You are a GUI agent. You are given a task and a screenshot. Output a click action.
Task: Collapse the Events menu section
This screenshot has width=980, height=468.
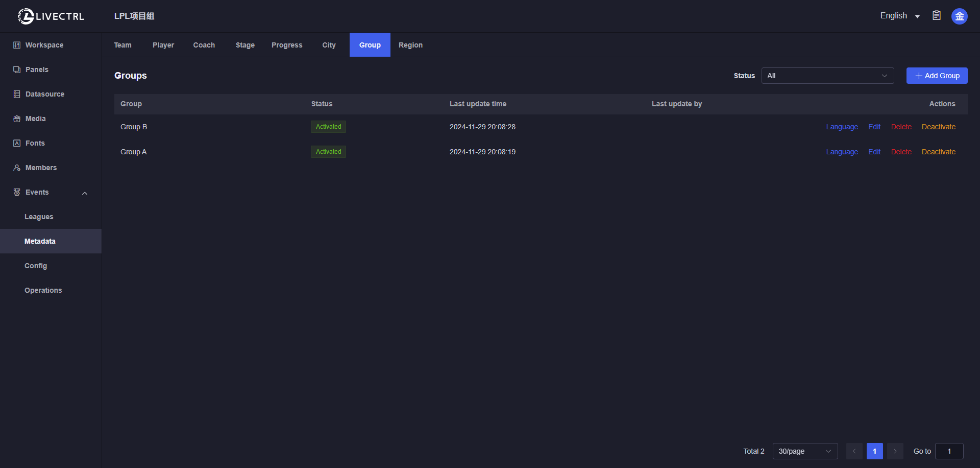tap(85, 193)
